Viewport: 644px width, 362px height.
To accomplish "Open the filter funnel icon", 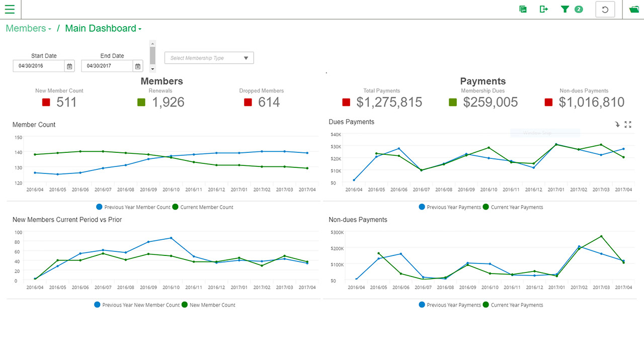I will point(565,9).
